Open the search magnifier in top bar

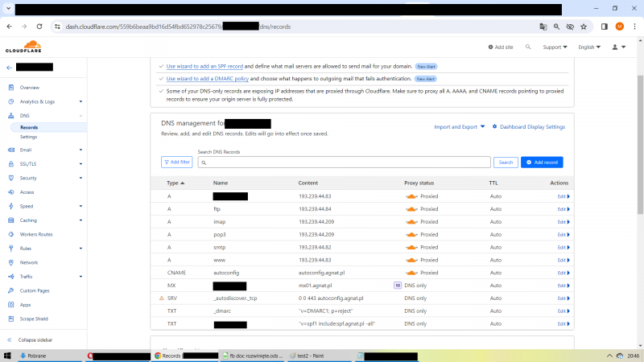528,47
